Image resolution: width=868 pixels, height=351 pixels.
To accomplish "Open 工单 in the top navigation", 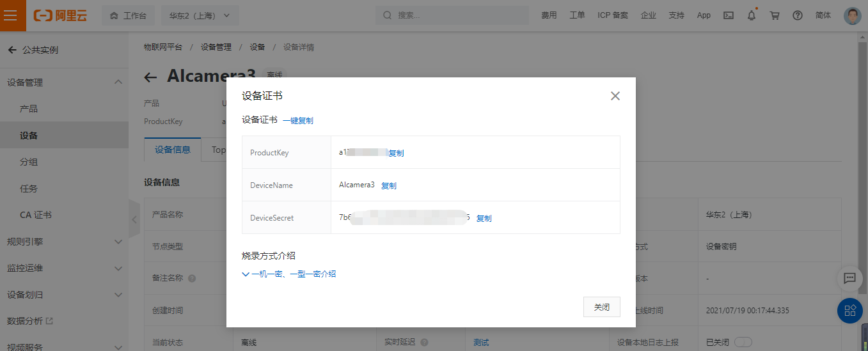I will [577, 15].
